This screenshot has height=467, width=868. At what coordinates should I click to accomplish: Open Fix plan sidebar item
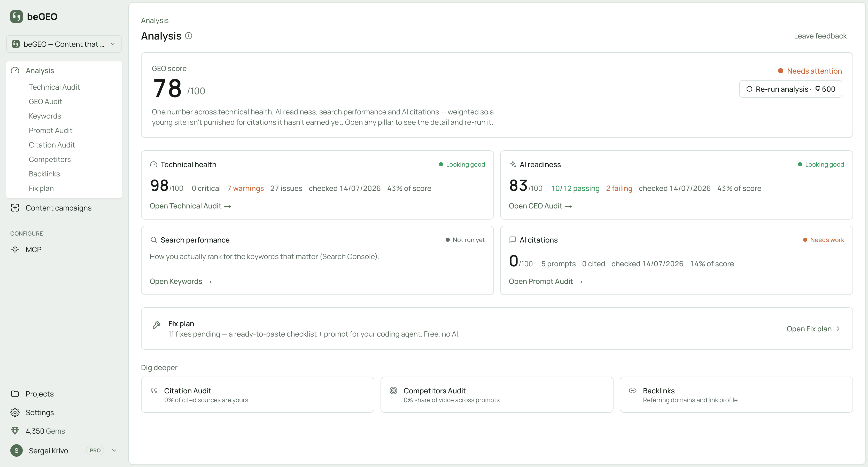click(41, 188)
